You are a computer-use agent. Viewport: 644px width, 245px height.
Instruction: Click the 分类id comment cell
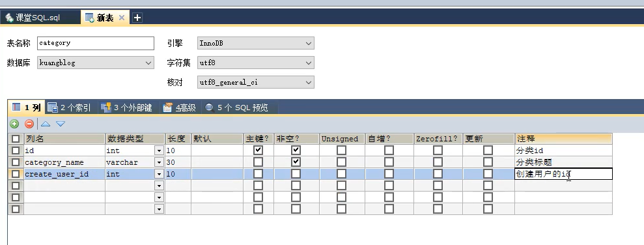tap(563, 151)
